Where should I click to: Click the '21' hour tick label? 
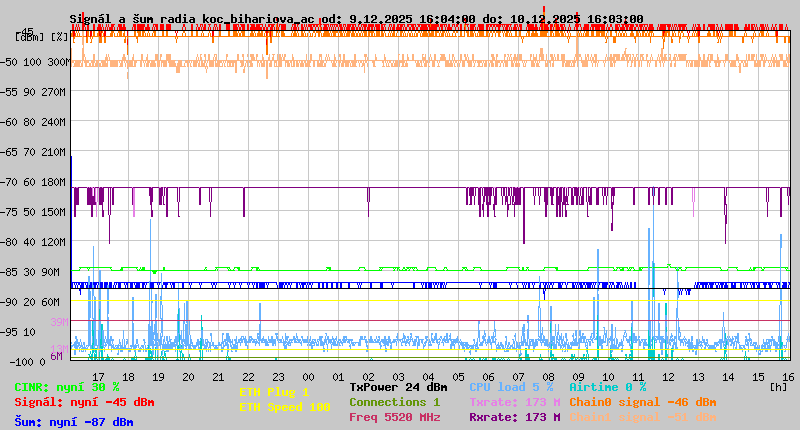point(218,377)
